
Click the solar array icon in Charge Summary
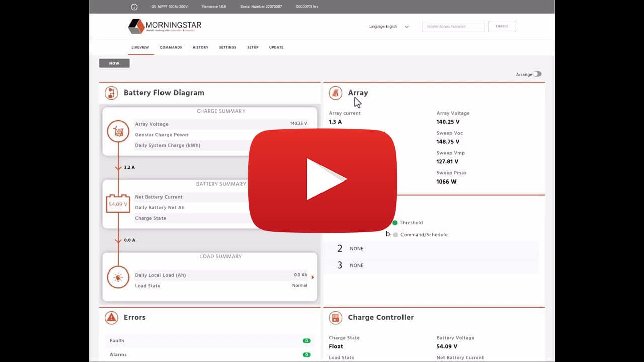coord(118,132)
